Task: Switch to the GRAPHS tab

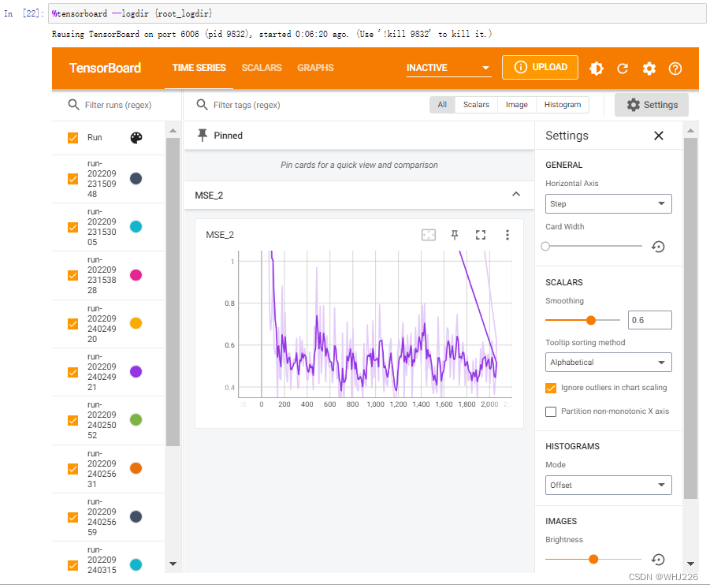Action: (x=316, y=68)
